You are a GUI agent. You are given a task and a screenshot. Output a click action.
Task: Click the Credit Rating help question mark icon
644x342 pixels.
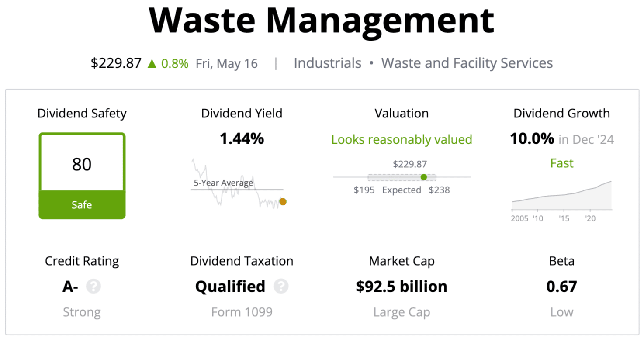[93, 287]
